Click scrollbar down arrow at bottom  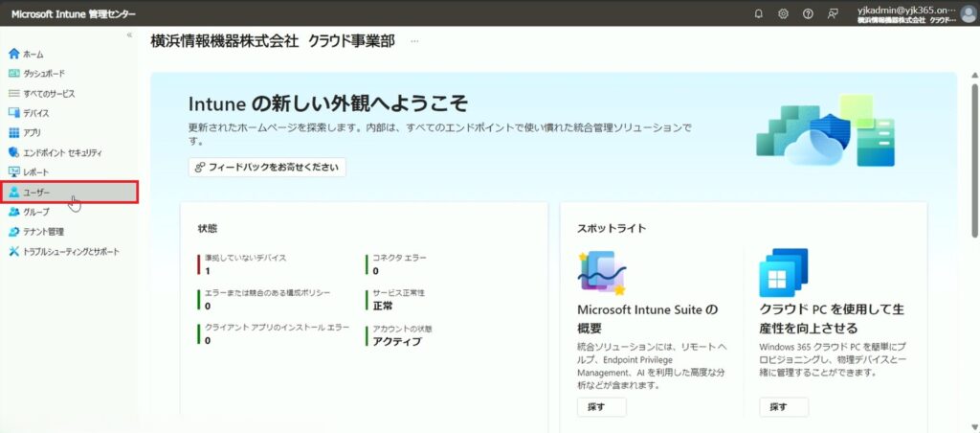point(974,428)
